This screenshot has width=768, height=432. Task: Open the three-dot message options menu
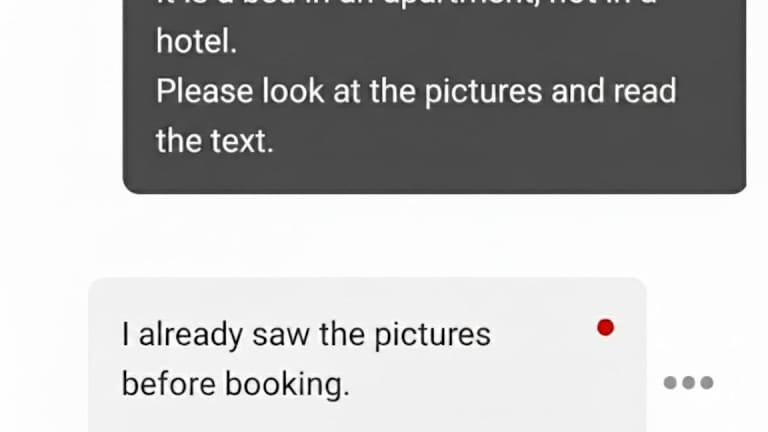tap(688, 383)
